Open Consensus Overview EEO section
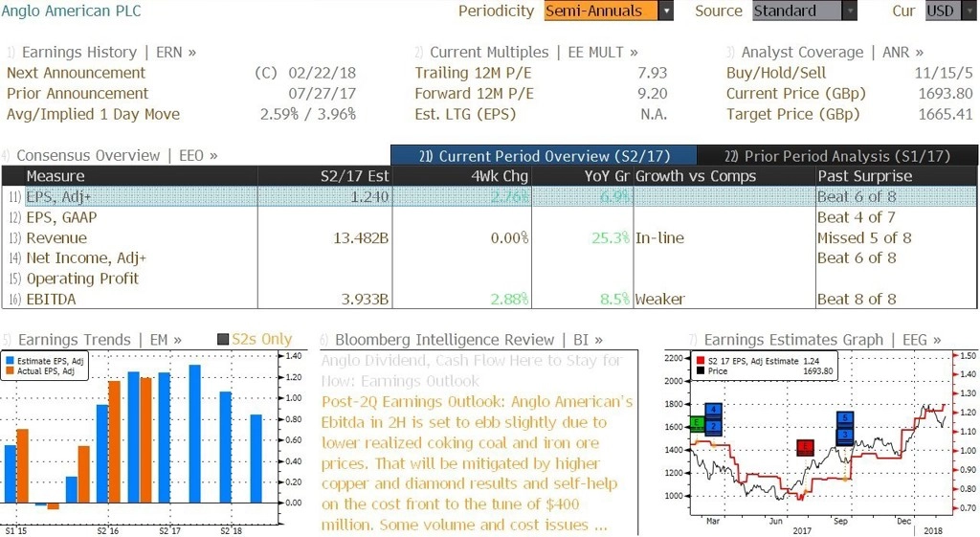The width and height of the screenshot is (980, 537). click(110, 155)
